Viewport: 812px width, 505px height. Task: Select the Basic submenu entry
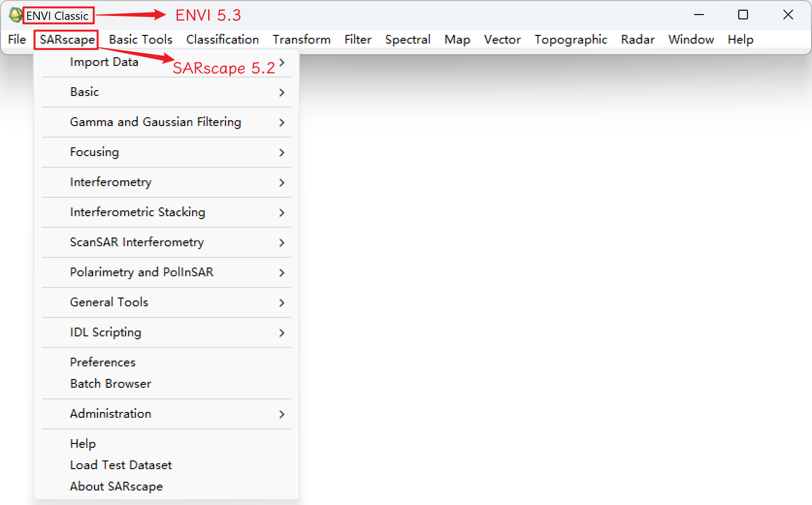coord(166,92)
